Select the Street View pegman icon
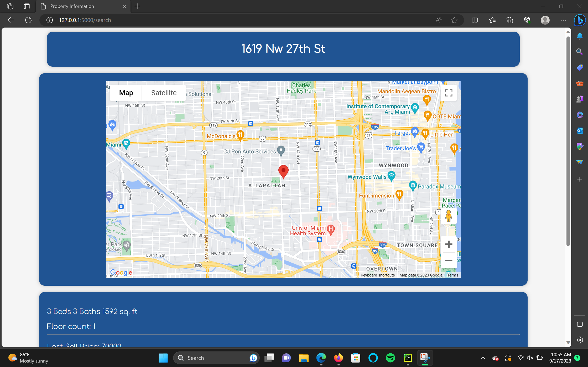The image size is (588, 367). (449, 216)
